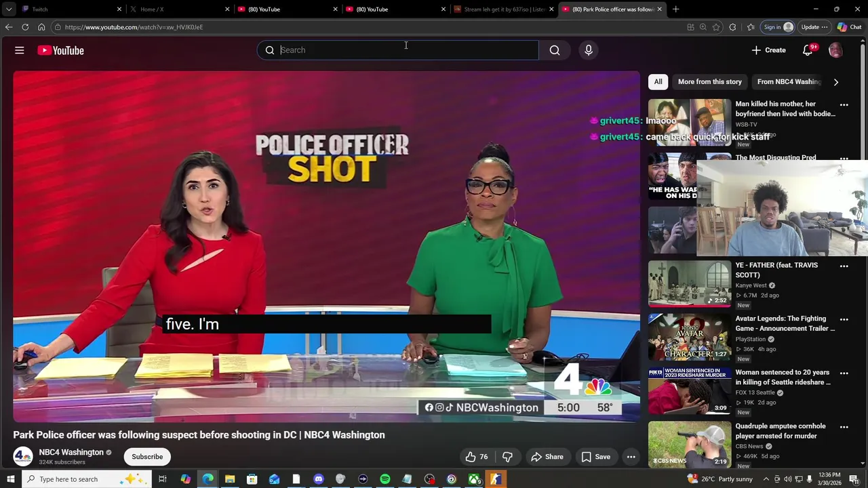This screenshot has height=488, width=868.
Task: Click the Create button
Action: [768, 50]
